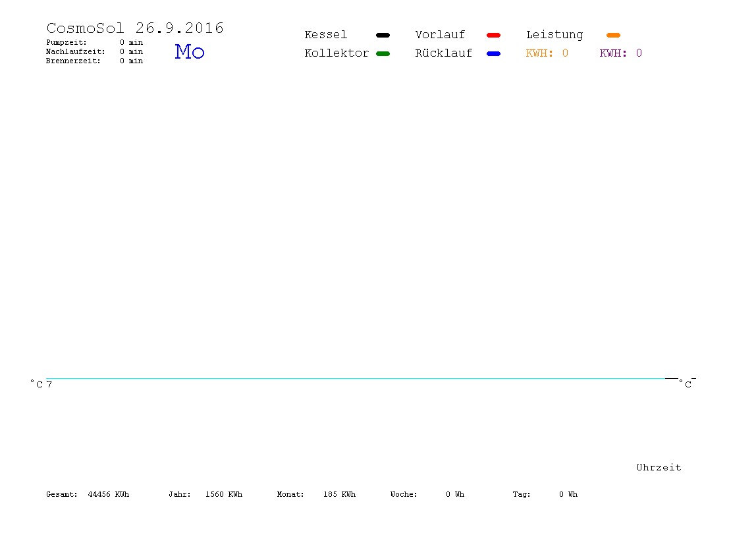The image size is (756, 535).
Task: Select the Rücklauf legend label
Action: pyautogui.click(x=444, y=53)
